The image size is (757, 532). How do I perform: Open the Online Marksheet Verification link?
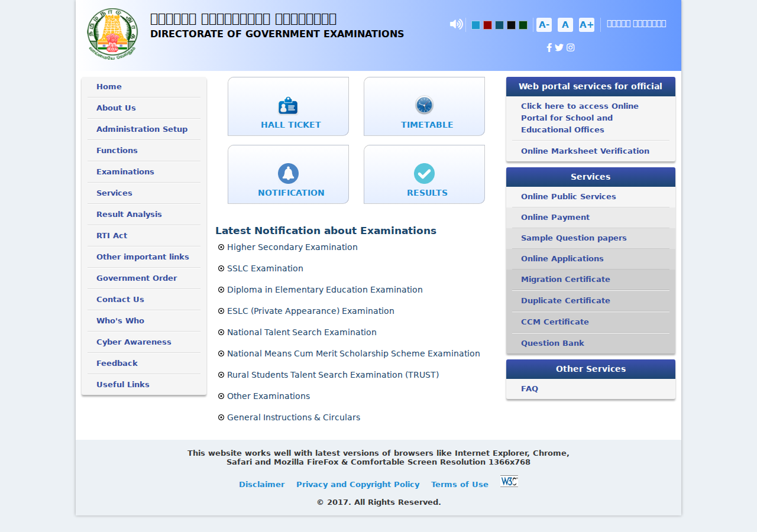pos(585,151)
